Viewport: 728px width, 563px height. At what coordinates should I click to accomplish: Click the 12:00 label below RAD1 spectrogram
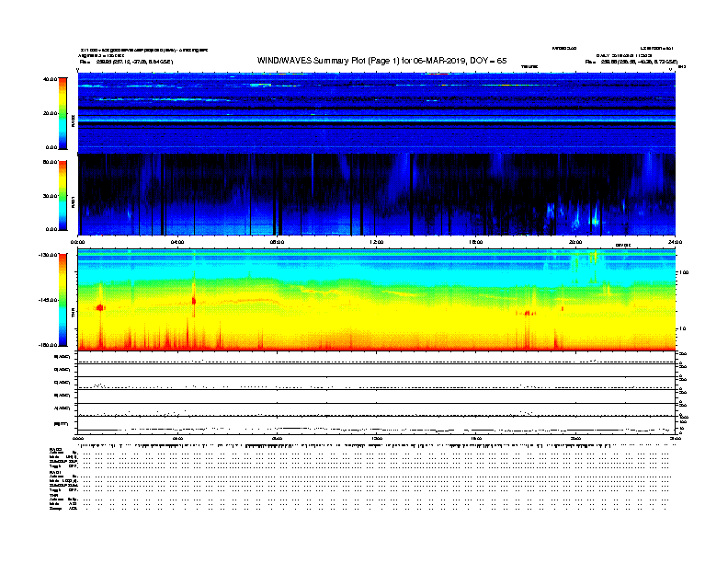[377, 242]
